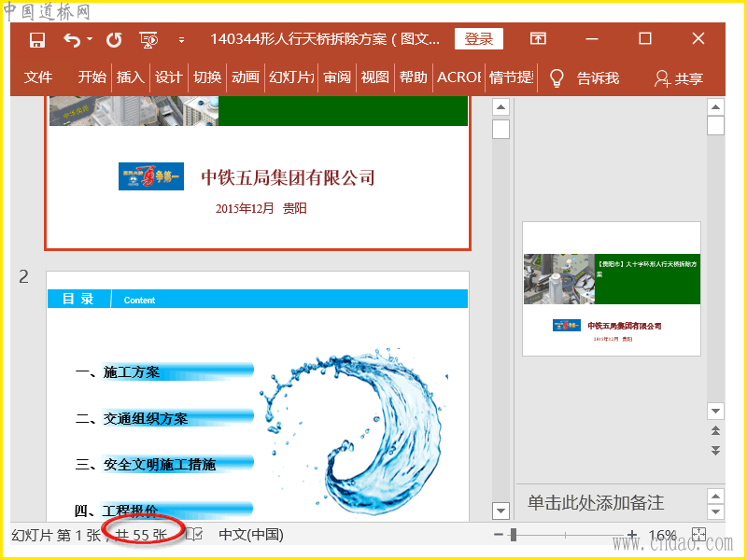Redo the last action
This screenshot has width=747, height=560.
tap(114, 40)
